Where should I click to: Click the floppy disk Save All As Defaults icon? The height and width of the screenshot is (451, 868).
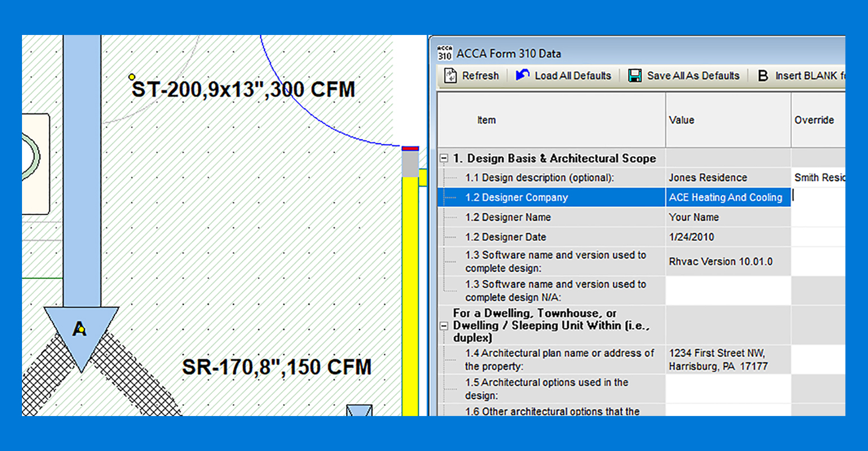click(x=635, y=75)
